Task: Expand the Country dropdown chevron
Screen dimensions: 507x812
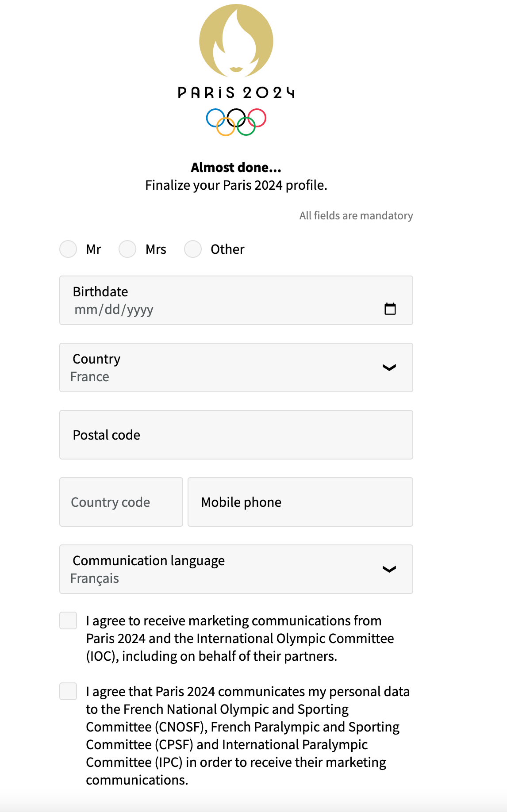Action: tap(389, 368)
